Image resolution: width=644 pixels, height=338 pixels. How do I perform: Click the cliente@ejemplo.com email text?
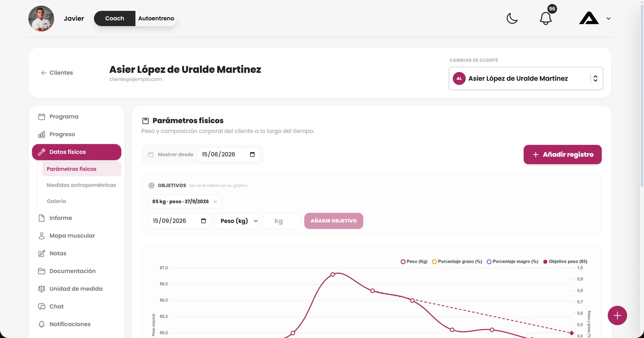point(135,80)
